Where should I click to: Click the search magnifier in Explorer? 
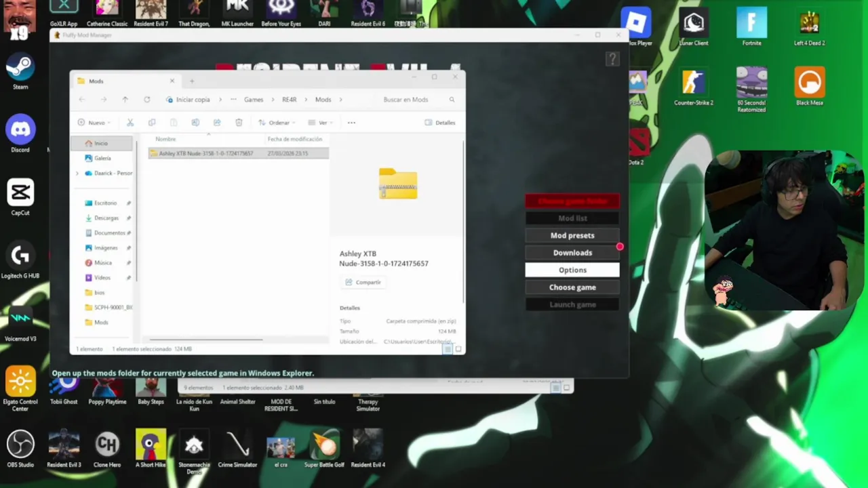[452, 100]
